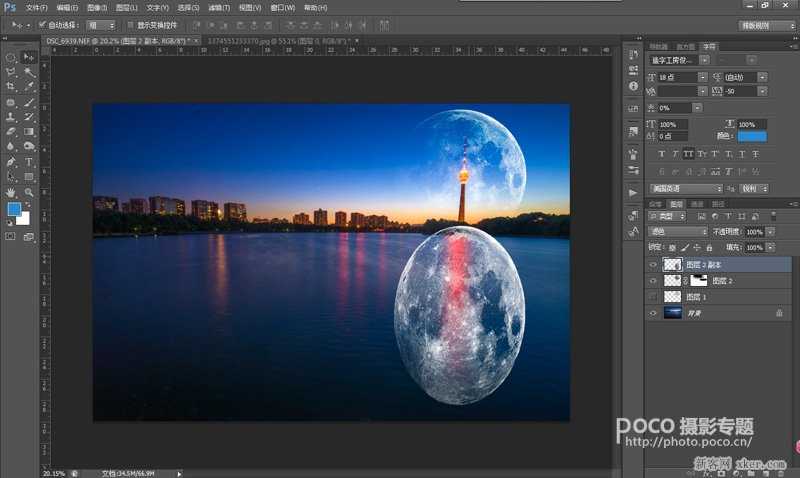Select the Magic Wand tool

point(29,72)
